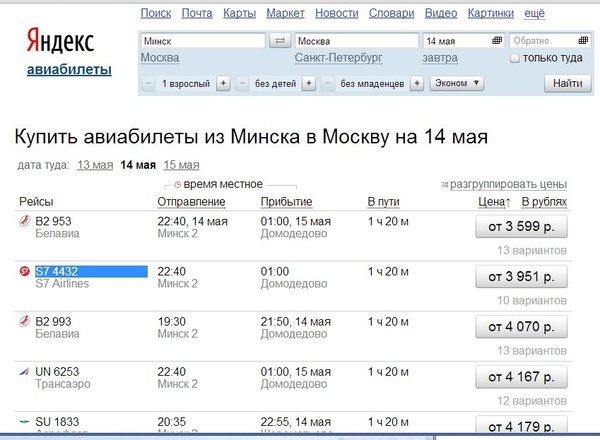600x440 pixels.
Task: Decrease number of children
Action: [242, 83]
